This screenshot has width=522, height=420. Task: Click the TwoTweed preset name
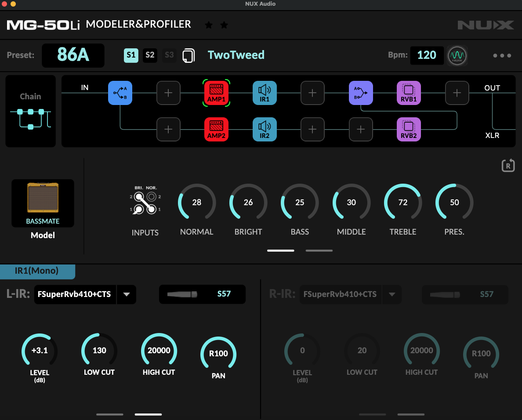coord(236,55)
